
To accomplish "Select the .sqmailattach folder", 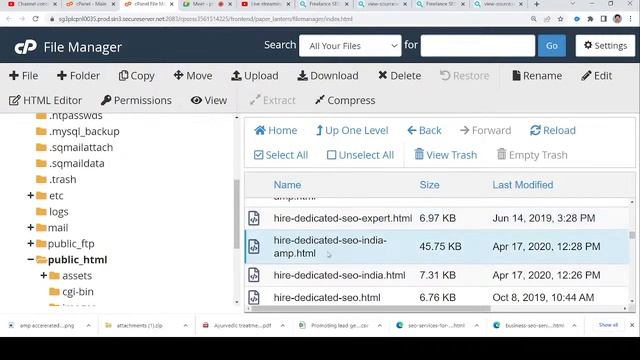I will (x=74, y=147).
